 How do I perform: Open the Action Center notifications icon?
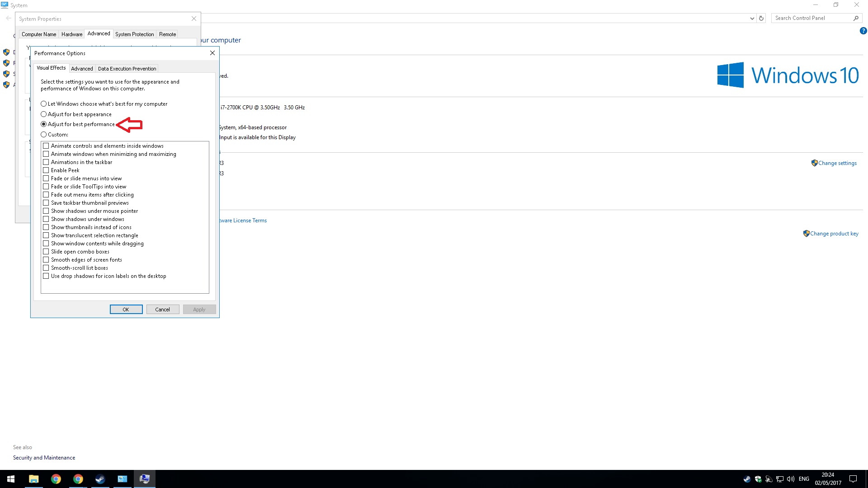click(853, 479)
